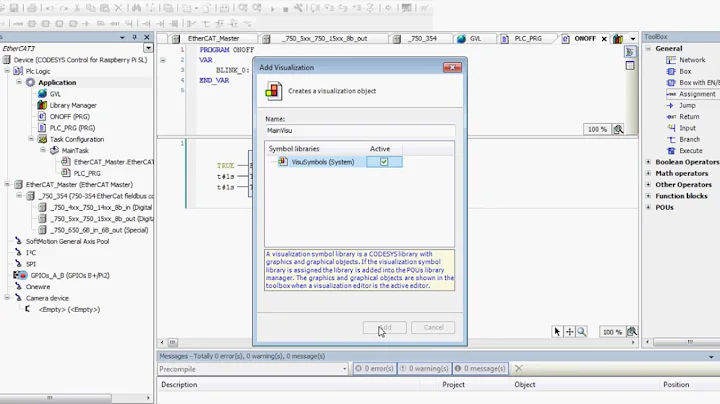720x404 pixels.
Task: Select ONOFF (PRG) in the tree
Action: [69, 117]
